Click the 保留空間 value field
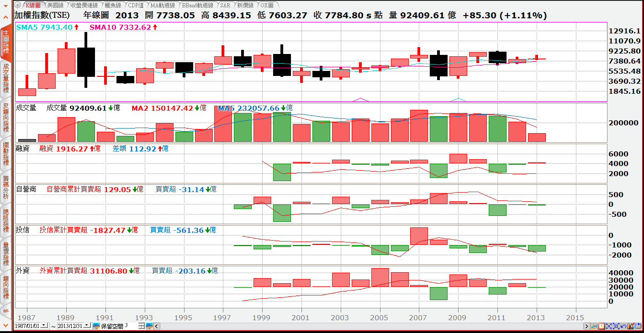This screenshot has height=333, width=644. coord(131,326)
